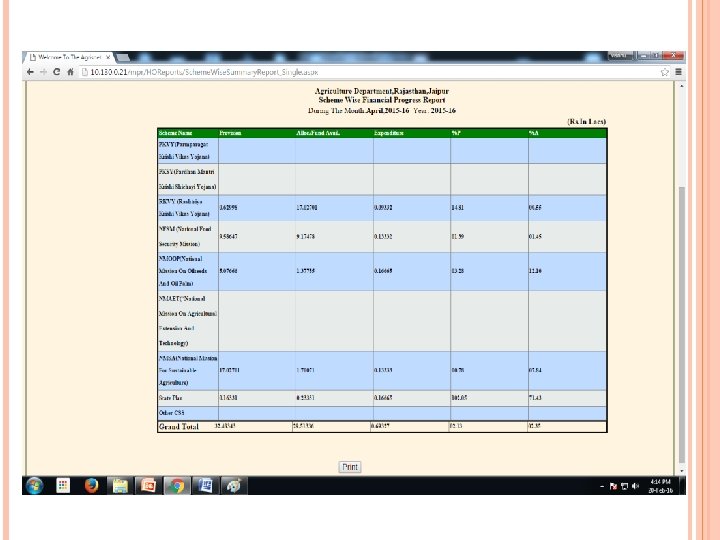Select the NMSA scheme name cell
720x540 pixels.
[188, 371]
